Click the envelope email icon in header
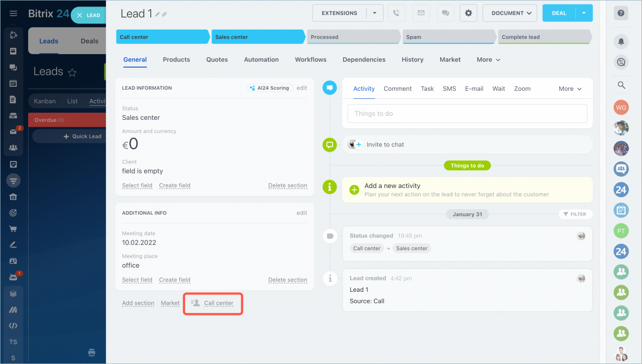 (x=421, y=13)
